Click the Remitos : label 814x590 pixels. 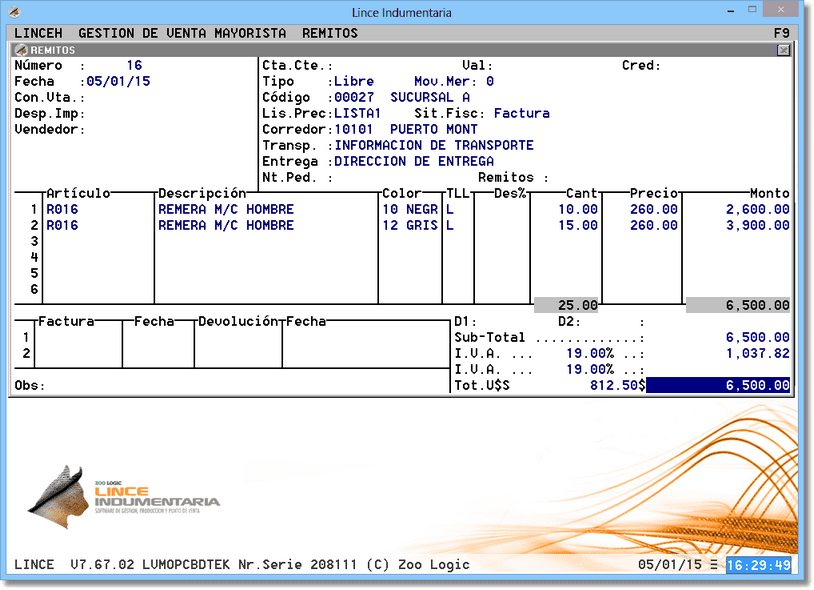pyautogui.click(x=513, y=178)
